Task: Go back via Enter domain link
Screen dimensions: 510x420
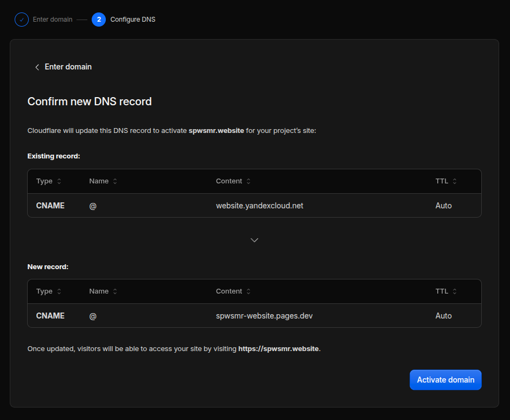Action: pyautogui.click(x=68, y=67)
